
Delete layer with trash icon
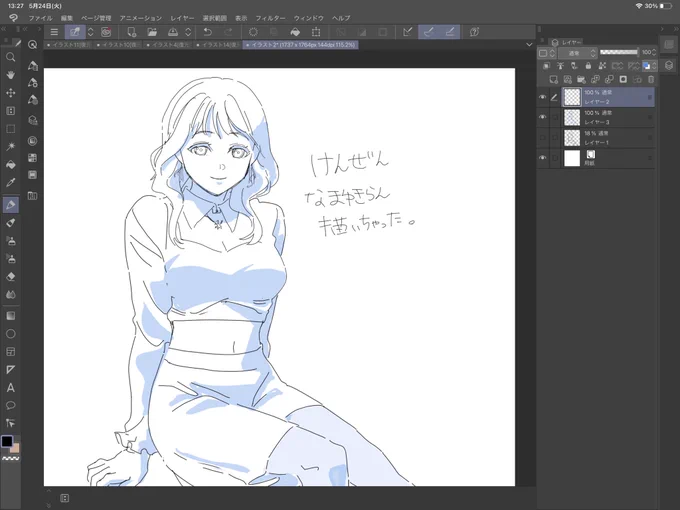click(x=651, y=79)
